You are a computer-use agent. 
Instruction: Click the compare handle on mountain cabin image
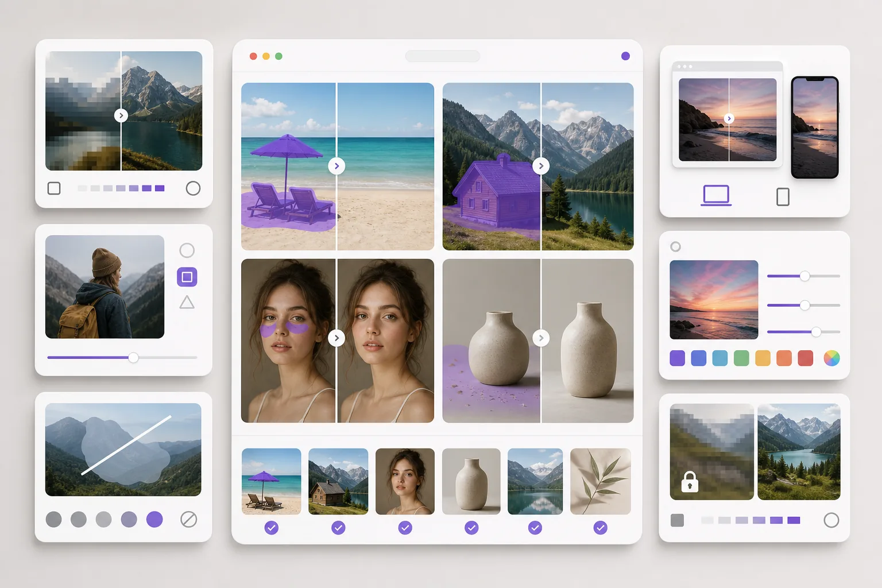point(541,166)
